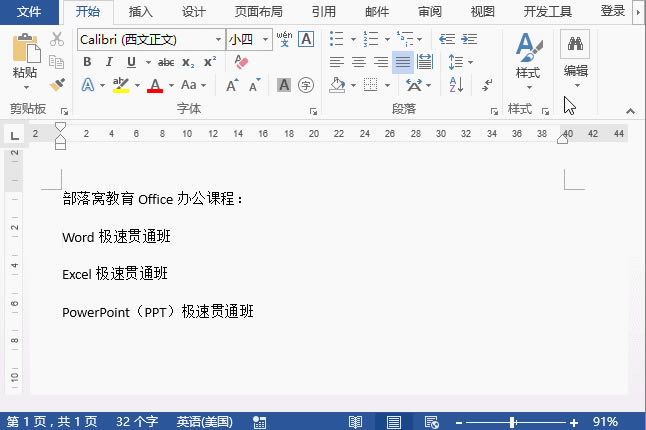Collapse the ribbon with arrow

(x=630, y=111)
